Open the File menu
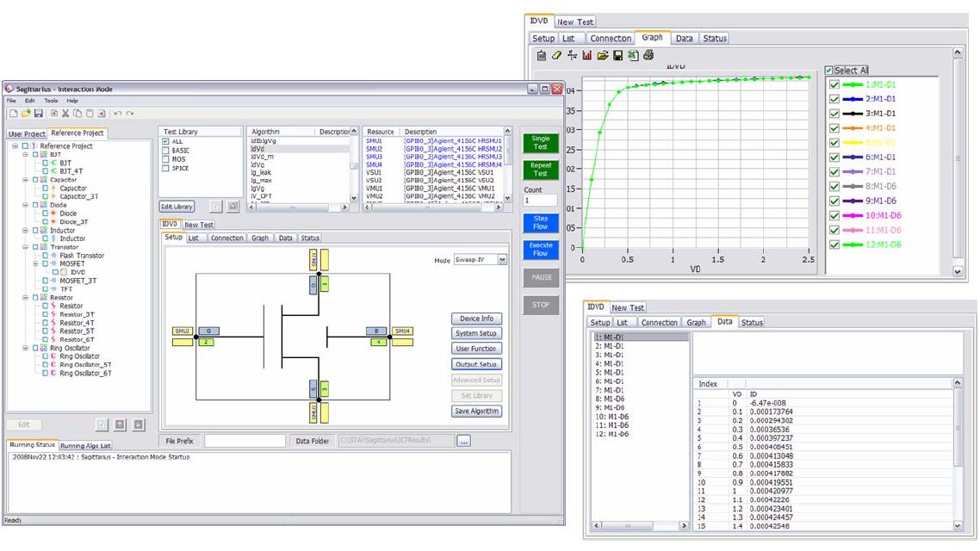This screenshot has width=980, height=551. (11, 101)
